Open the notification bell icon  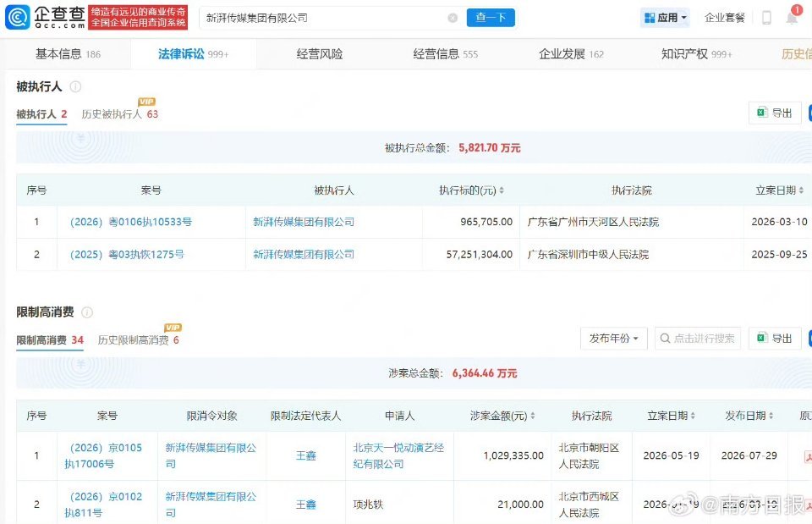point(792,18)
